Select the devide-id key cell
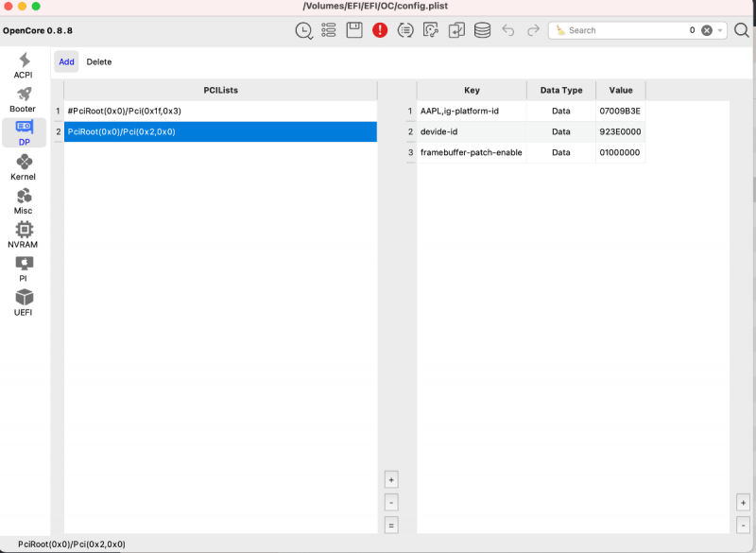The height and width of the screenshot is (553, 756). [472, 131]
